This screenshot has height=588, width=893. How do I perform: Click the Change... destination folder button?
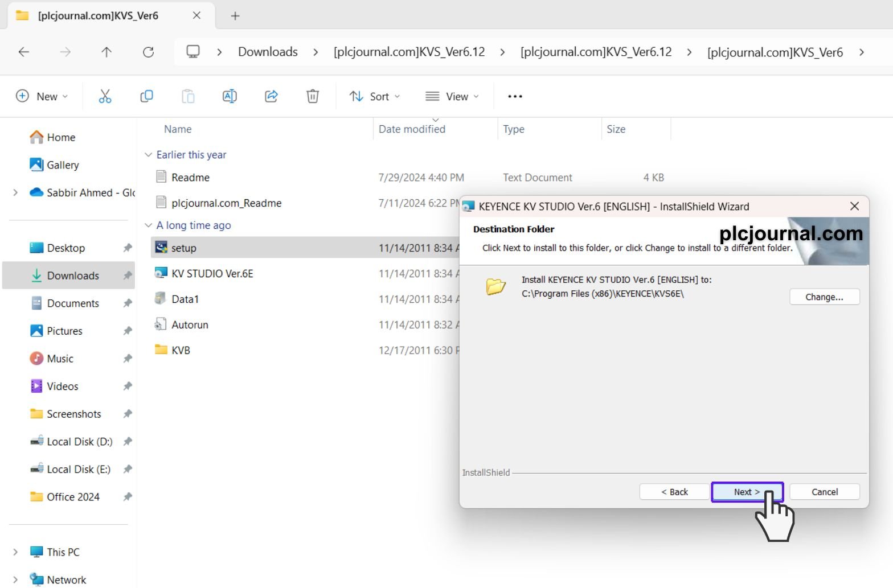[824, 297]
